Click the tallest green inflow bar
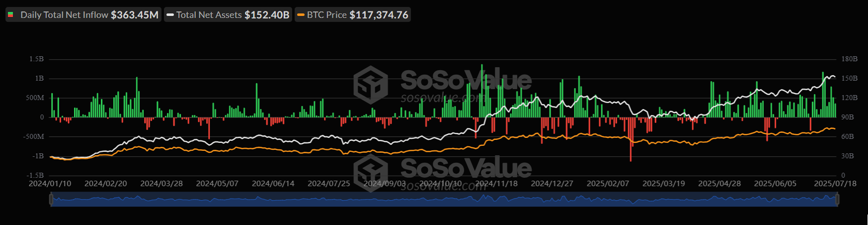Viewport: 868px width, 225px height. 481,91
